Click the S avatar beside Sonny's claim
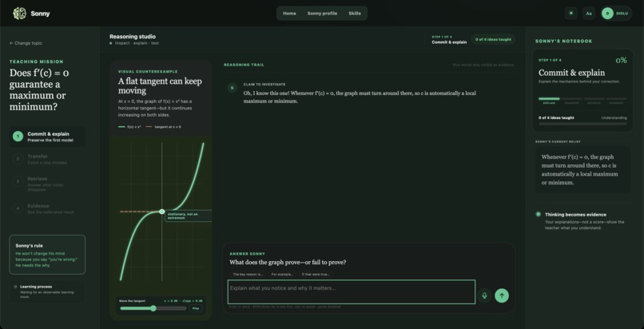 click(x=232, y=88)
